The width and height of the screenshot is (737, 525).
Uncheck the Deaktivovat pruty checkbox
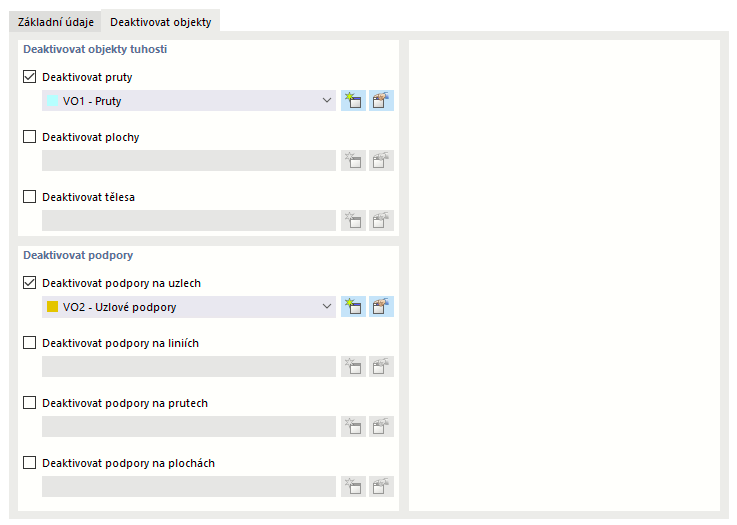29,77
